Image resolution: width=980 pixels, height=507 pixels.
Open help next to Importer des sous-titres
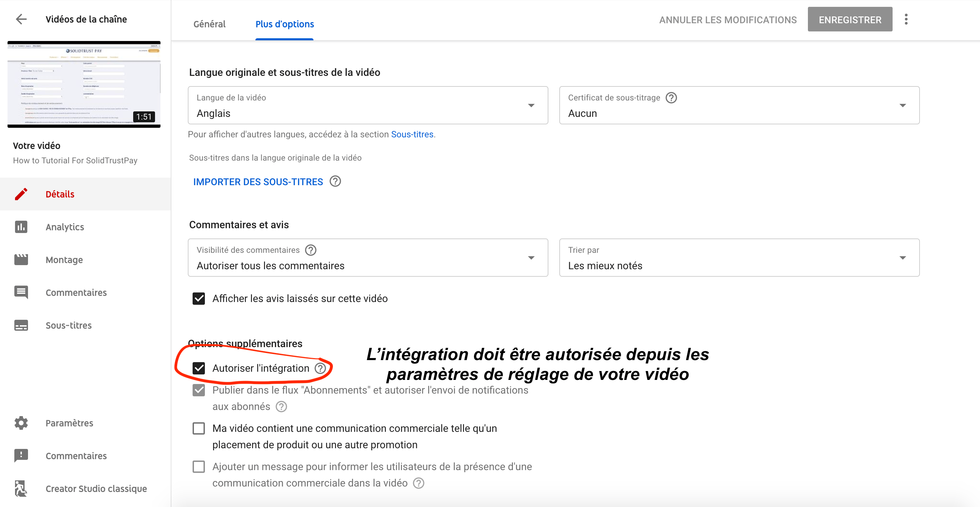(335, 181)
